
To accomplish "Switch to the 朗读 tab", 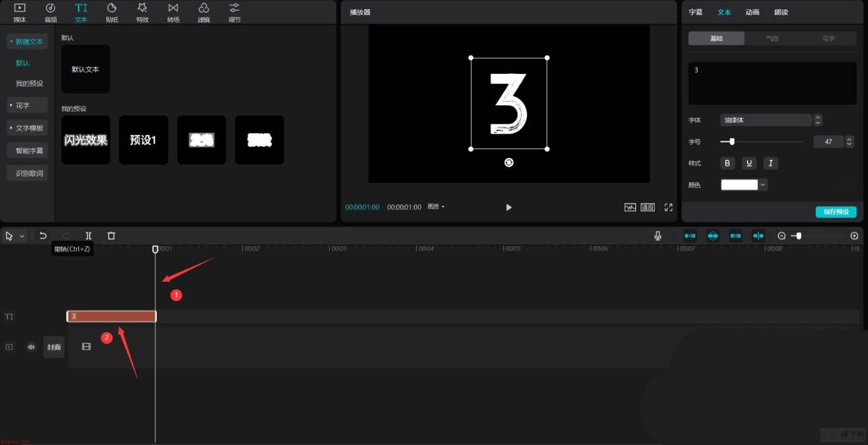I will tap(781, 12).
